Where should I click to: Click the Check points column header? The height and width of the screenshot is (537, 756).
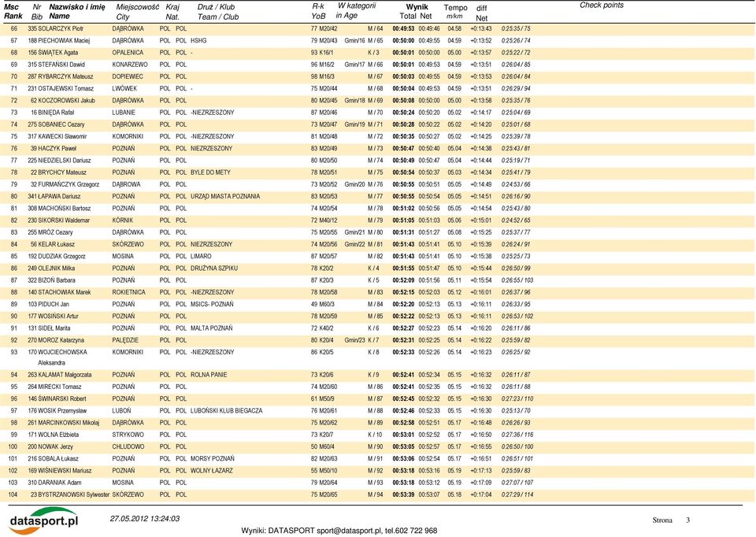(601, 6)
